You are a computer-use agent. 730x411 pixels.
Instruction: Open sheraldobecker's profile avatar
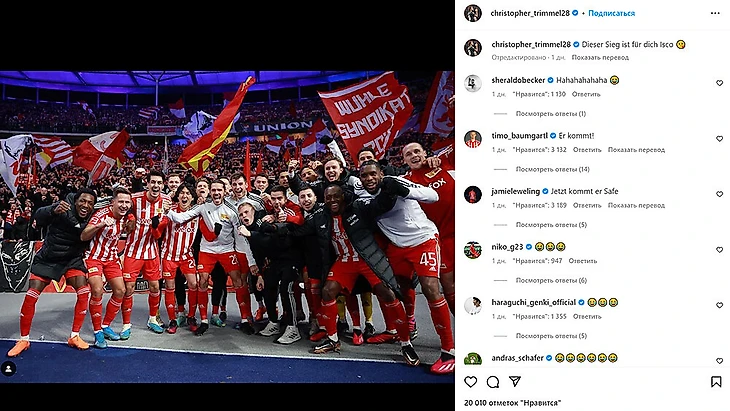(x=473, y=83)
